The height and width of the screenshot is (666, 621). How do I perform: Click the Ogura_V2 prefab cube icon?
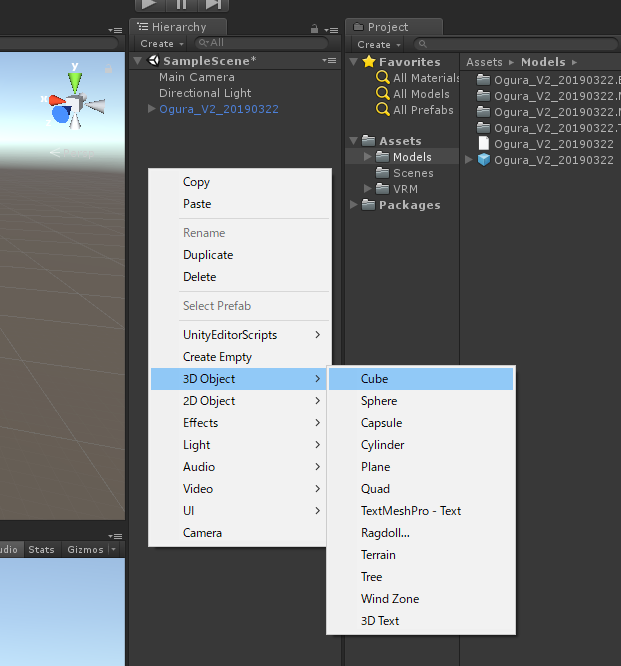click(x=484, y=160)
